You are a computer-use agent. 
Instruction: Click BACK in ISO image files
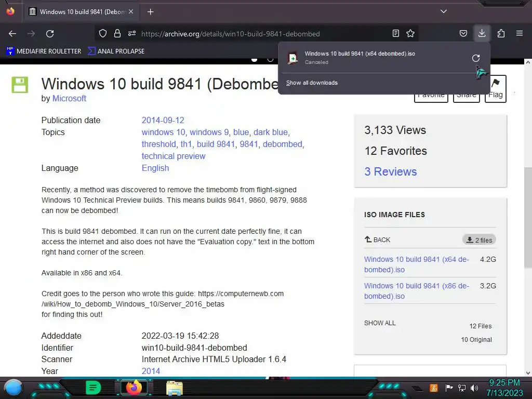[x=377, y=240]
